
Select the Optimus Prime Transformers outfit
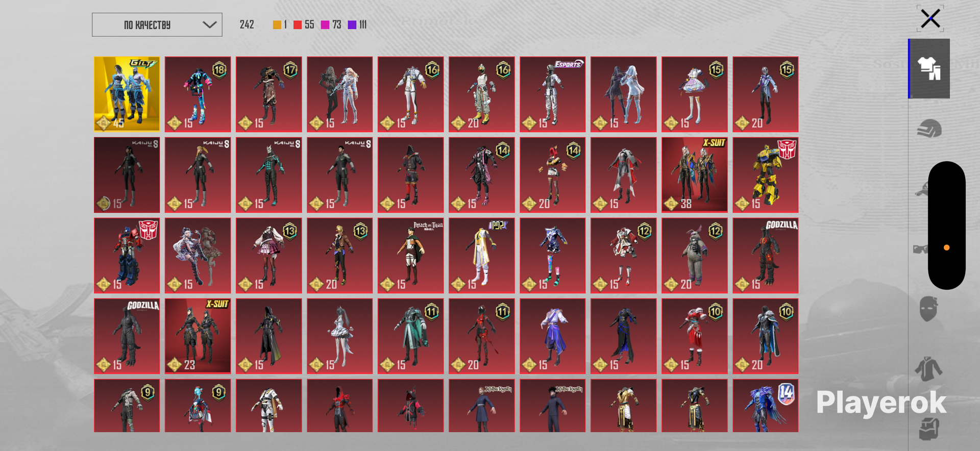click(x=127, y=256)
